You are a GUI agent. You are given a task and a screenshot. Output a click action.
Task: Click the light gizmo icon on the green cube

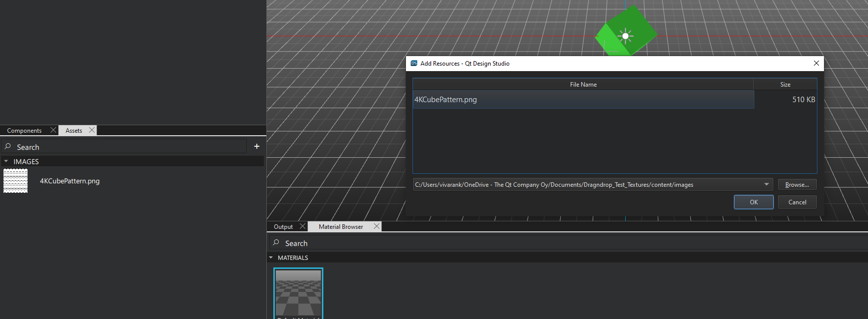click(x=625, y=36)
